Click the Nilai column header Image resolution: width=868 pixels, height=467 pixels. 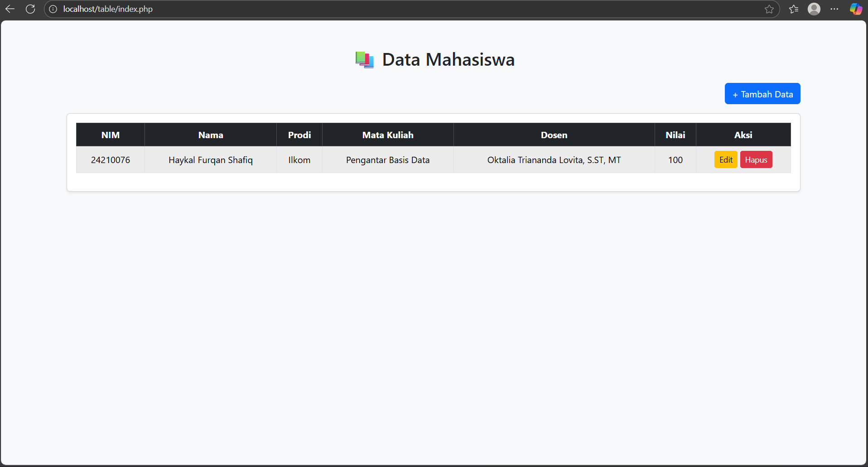click(x=675, y=135)
